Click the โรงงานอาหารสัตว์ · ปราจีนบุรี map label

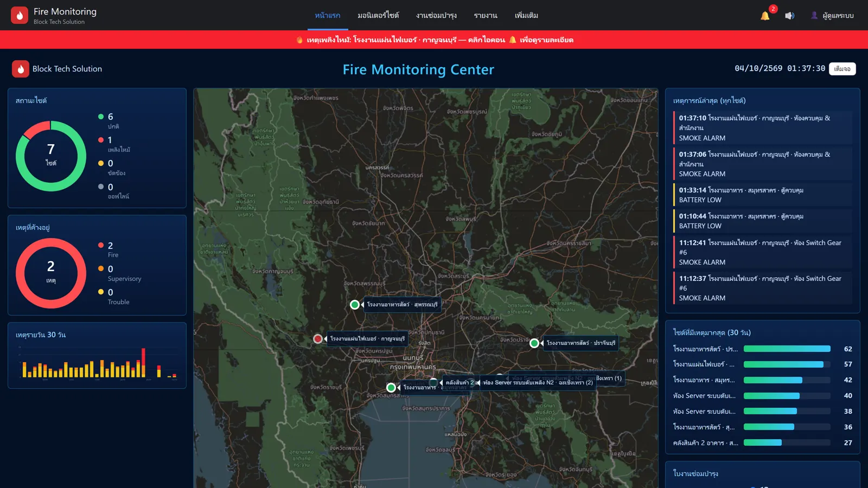580,343
